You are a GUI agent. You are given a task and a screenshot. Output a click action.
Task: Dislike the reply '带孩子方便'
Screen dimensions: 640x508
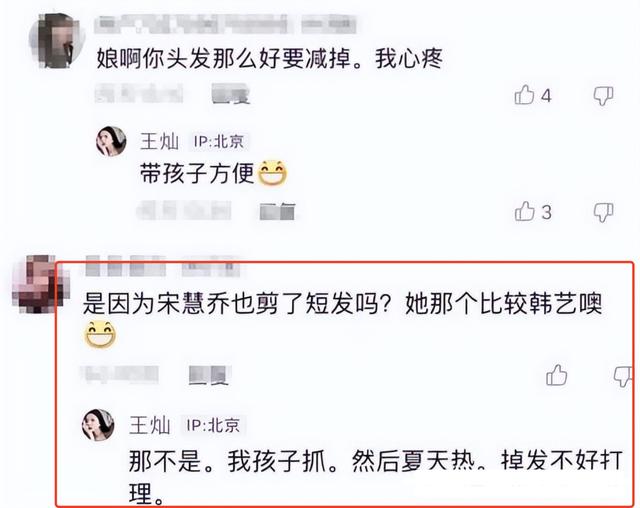pyautogui.click(x=603, y=212)
